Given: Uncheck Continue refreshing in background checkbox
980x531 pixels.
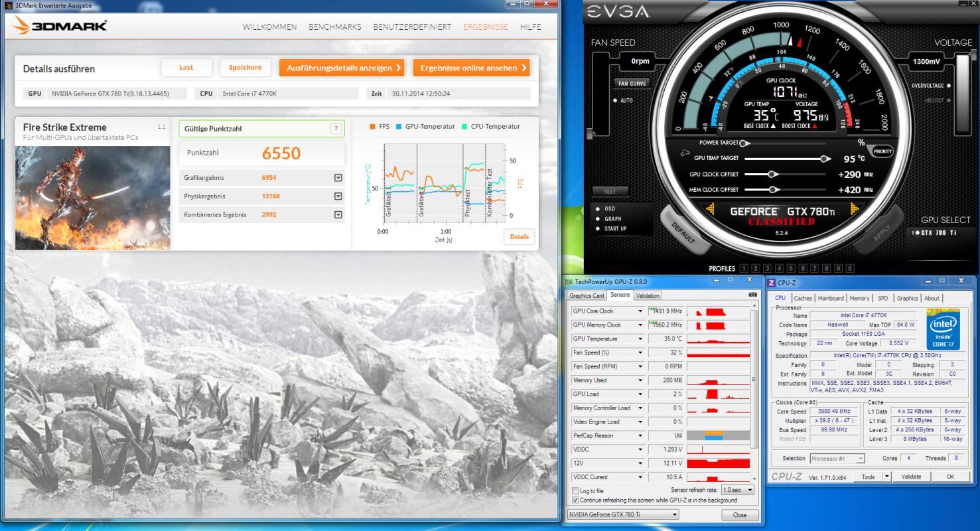Looking at the screenshot, I should 575,500.
